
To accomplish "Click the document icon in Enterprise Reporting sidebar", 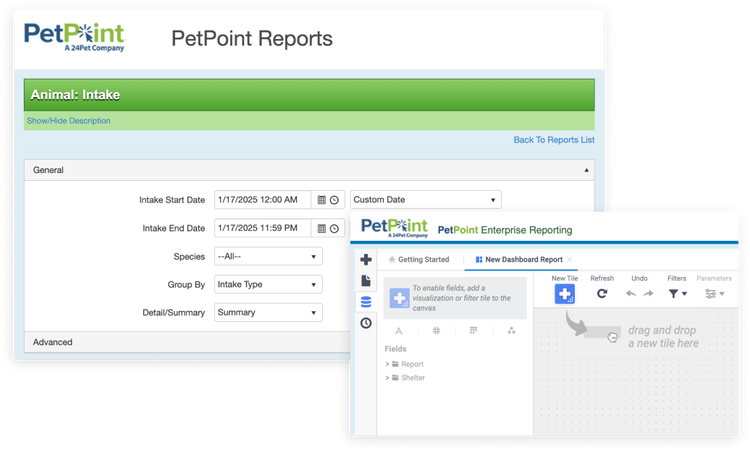I will point(366,281).
